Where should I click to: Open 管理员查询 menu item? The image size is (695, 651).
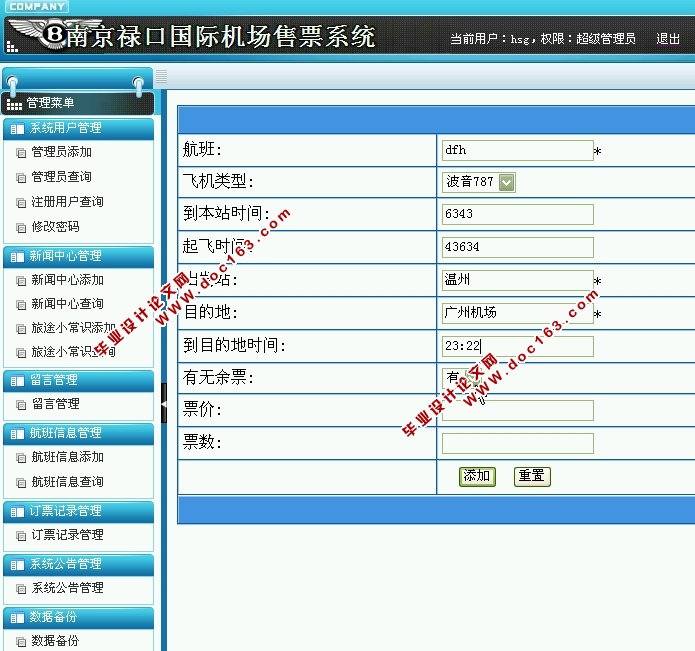[61, 177]
